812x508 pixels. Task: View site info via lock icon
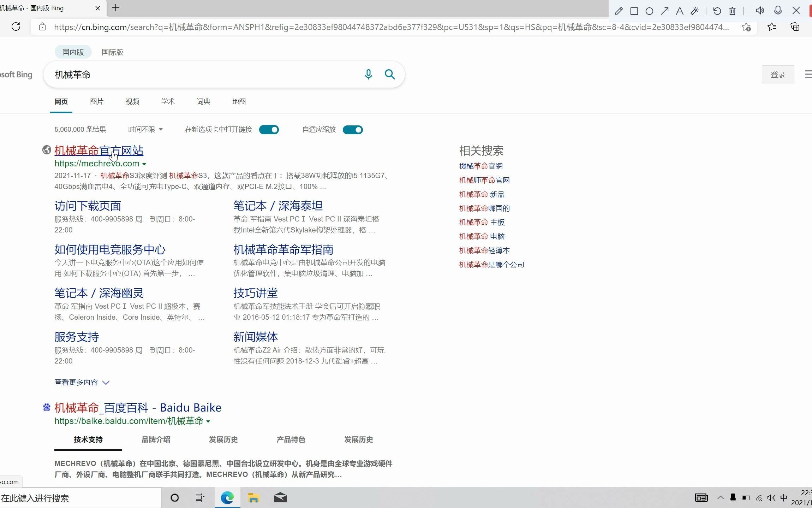42,27
